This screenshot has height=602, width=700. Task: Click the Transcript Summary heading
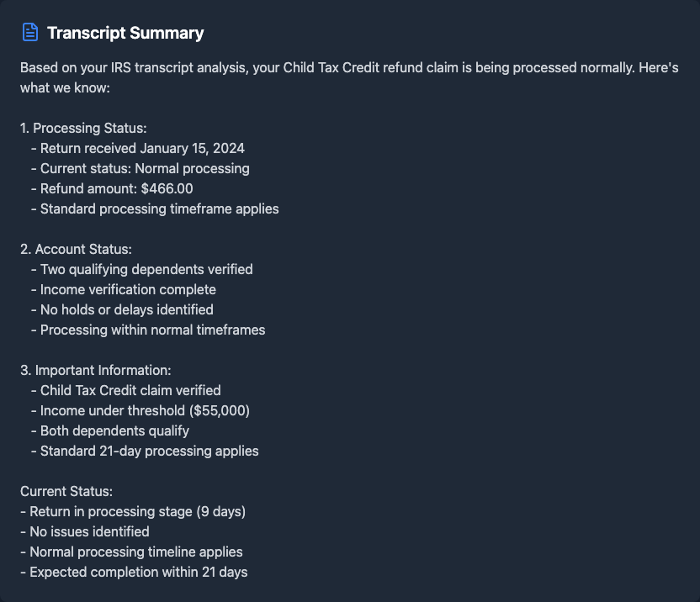pos(125,33)
